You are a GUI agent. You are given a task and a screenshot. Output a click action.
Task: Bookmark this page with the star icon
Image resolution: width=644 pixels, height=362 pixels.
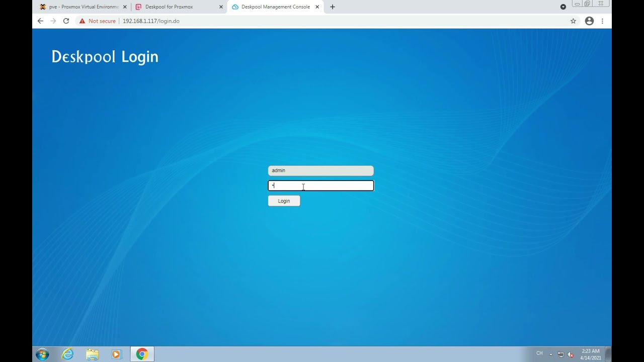573,21
